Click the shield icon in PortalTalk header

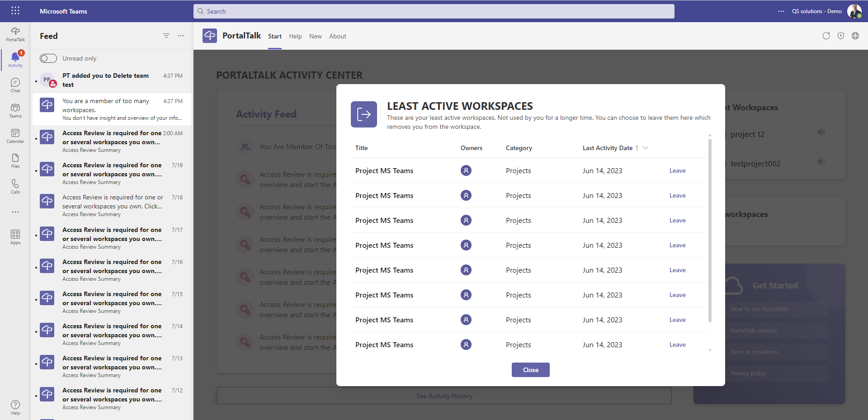click(x=841, y=36)
